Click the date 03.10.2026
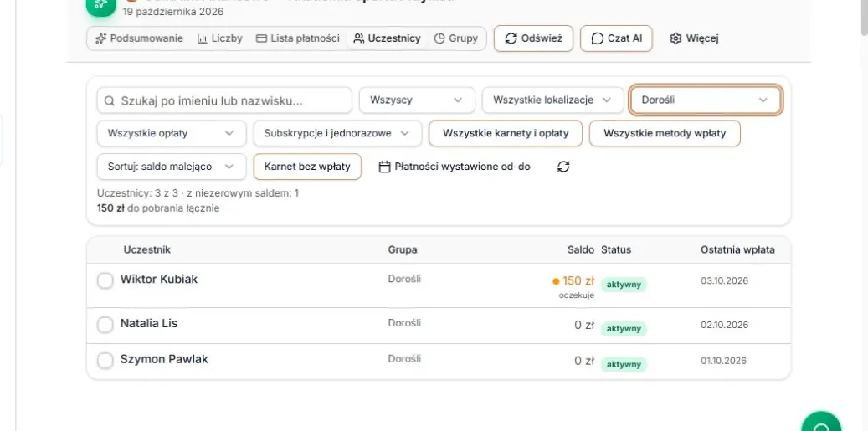Image resolution: width=868 pixels, height=431 pixels. click(725, 280)
